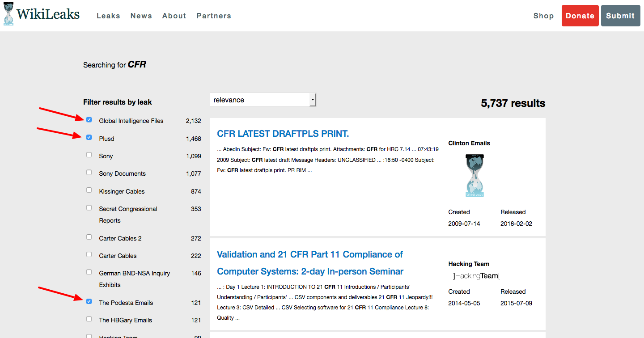
Task: Click the released date 2015-07-09
Action: (x=516, y=303)
